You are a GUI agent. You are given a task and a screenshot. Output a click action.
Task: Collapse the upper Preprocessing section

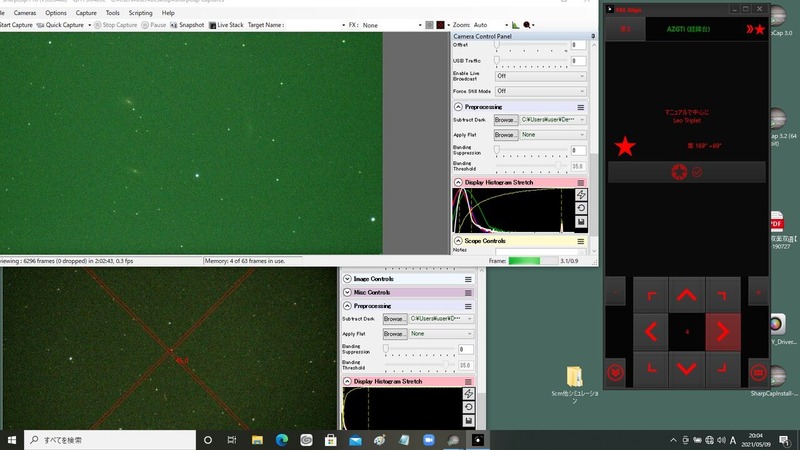pyautogui.click(x=458, y=107)
